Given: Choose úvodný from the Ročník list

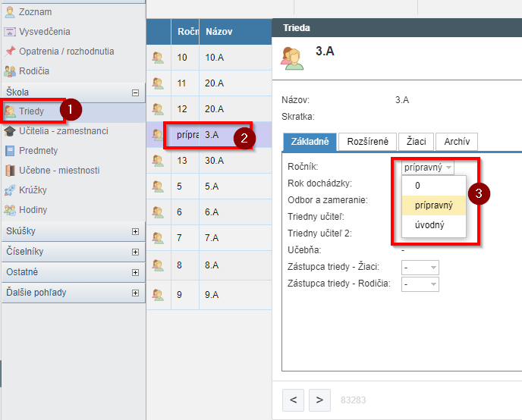Looking at the screenshot, I should (429, 225).
